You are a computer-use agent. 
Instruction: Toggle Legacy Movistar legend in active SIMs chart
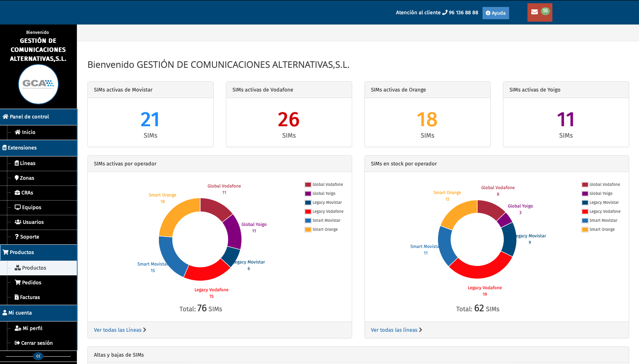(x=324, y=203)
